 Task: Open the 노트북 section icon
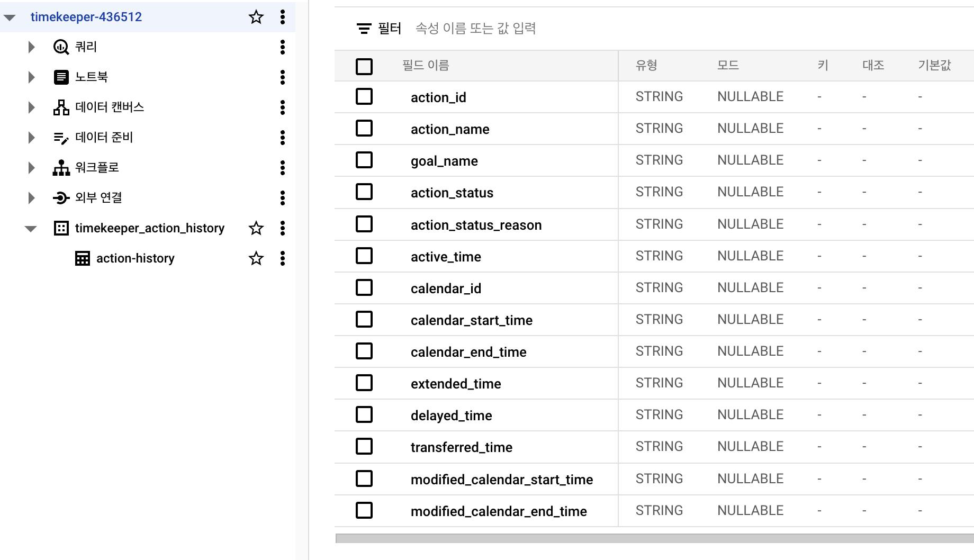point(61,77)
